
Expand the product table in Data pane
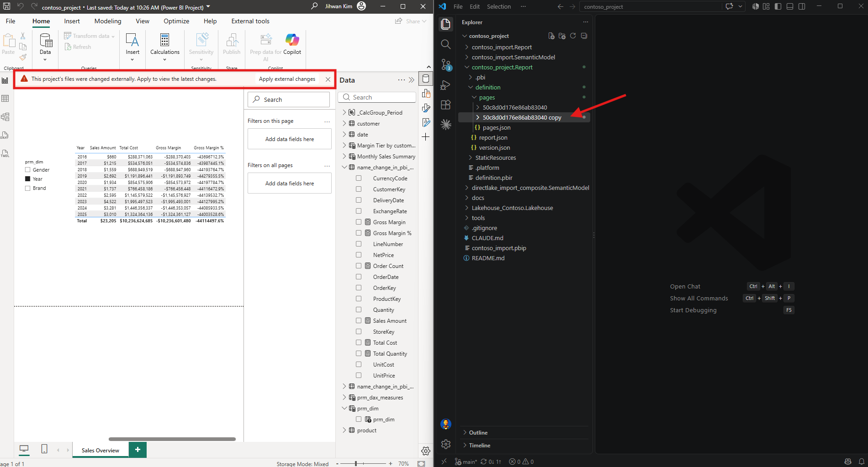344,430
